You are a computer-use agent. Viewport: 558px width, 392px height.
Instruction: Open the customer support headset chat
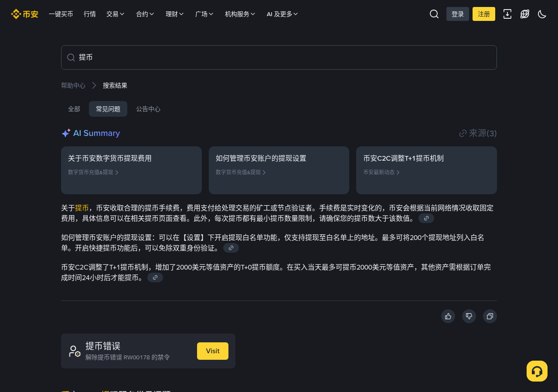[537, 371]
